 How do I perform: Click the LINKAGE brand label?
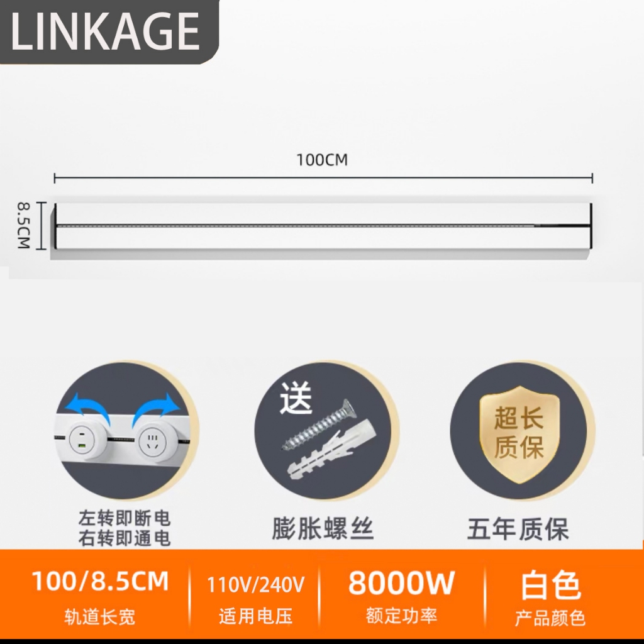106,31
